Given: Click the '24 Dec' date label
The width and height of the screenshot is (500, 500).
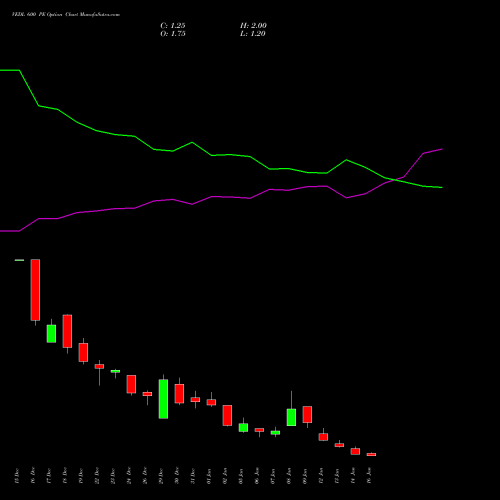Looking at the screenshot, I should (129, 476).
